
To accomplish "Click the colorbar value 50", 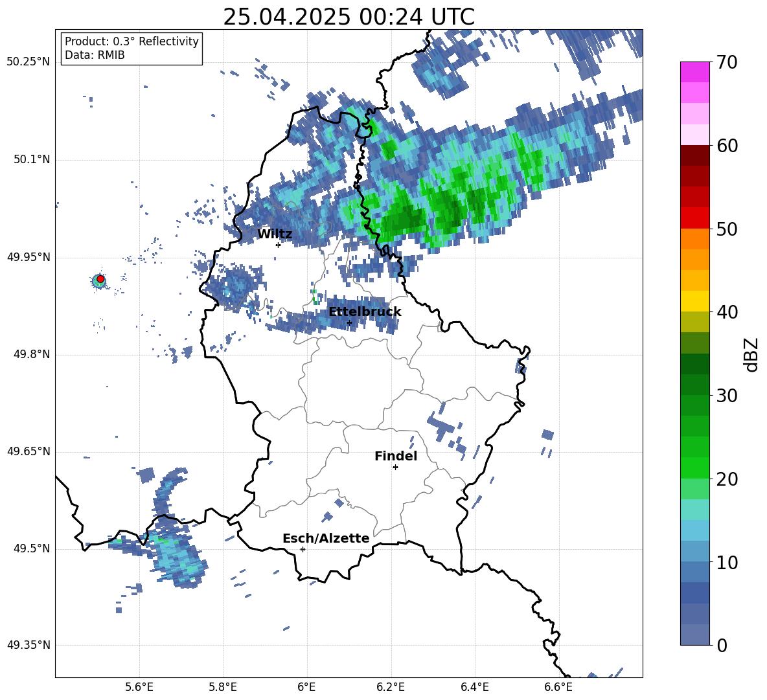I will [x=727, y=229].
